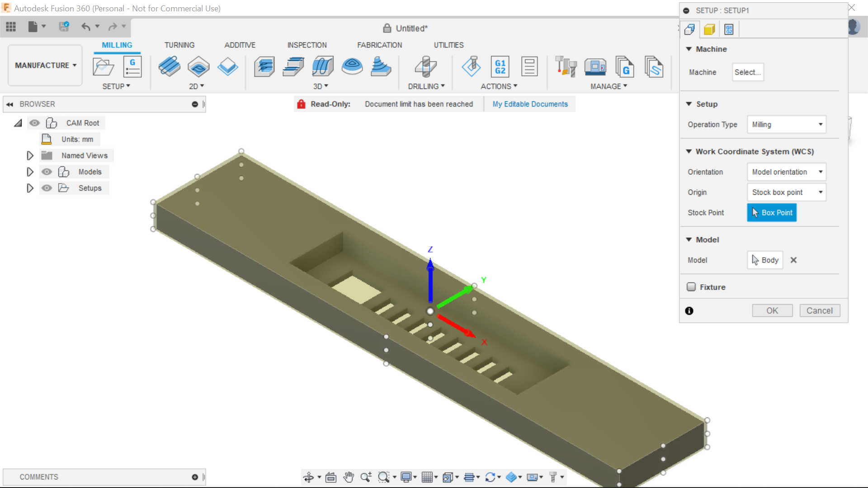Open the Drilling operation icon
Screen dimensions: 868x488
[425, 66]
